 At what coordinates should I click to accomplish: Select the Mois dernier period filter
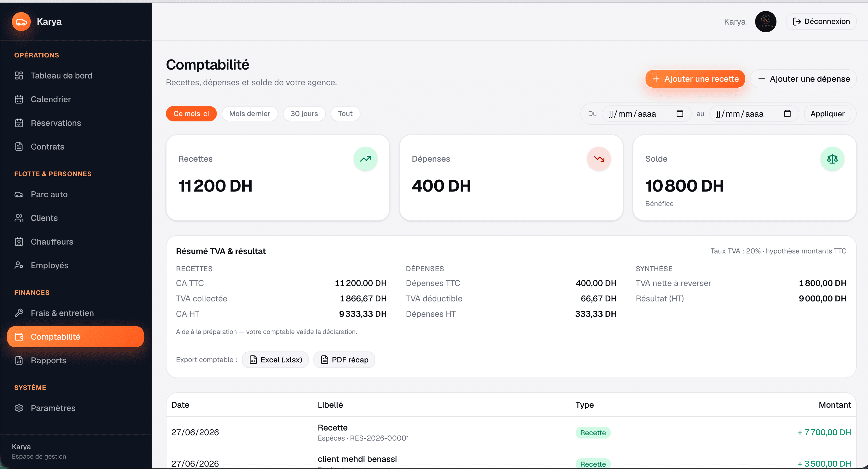tap(250, 114)
